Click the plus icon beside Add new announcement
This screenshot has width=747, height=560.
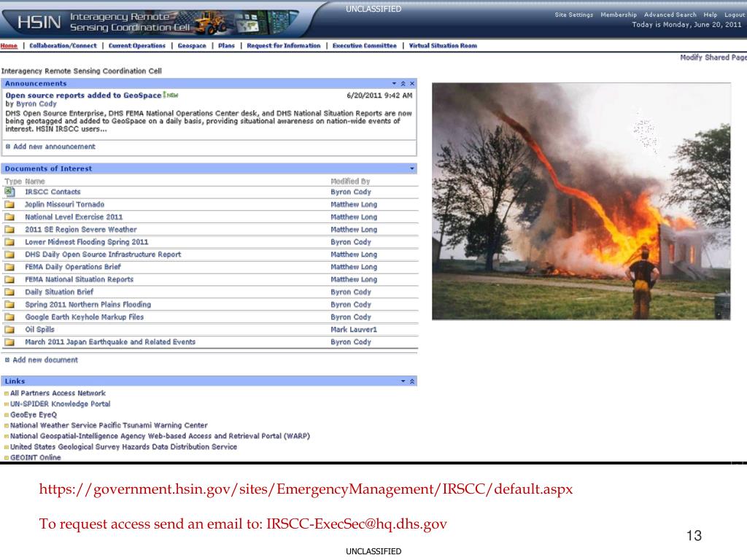point(7,147)
